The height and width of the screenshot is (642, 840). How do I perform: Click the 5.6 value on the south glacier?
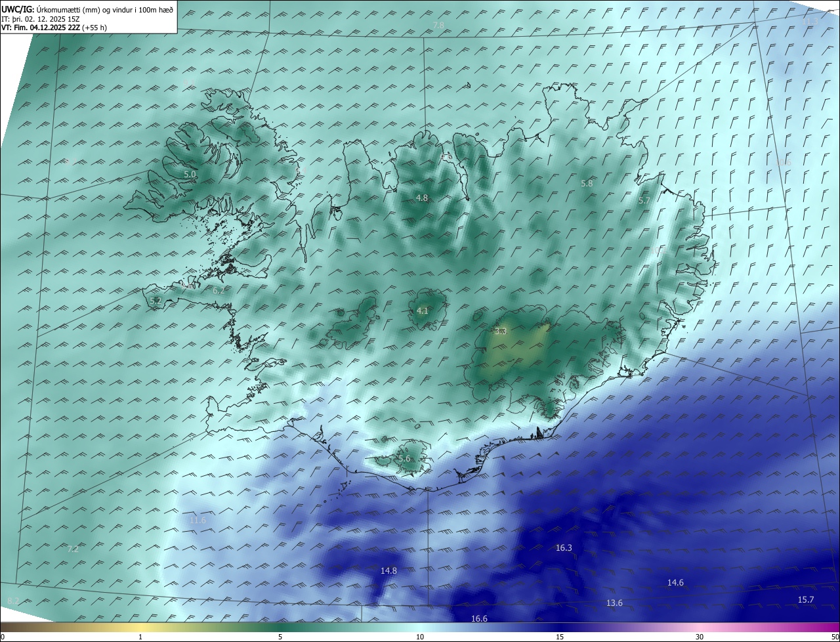click(x=404, y=459)
